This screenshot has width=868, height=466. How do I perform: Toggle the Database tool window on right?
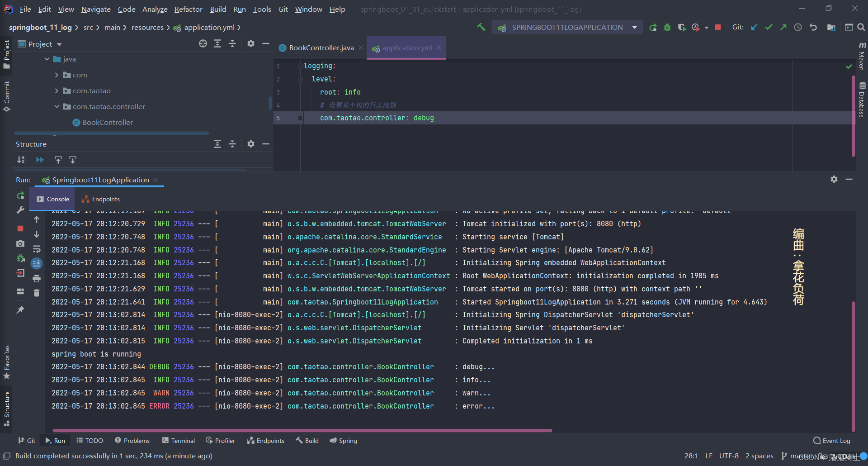coord(862,100)
